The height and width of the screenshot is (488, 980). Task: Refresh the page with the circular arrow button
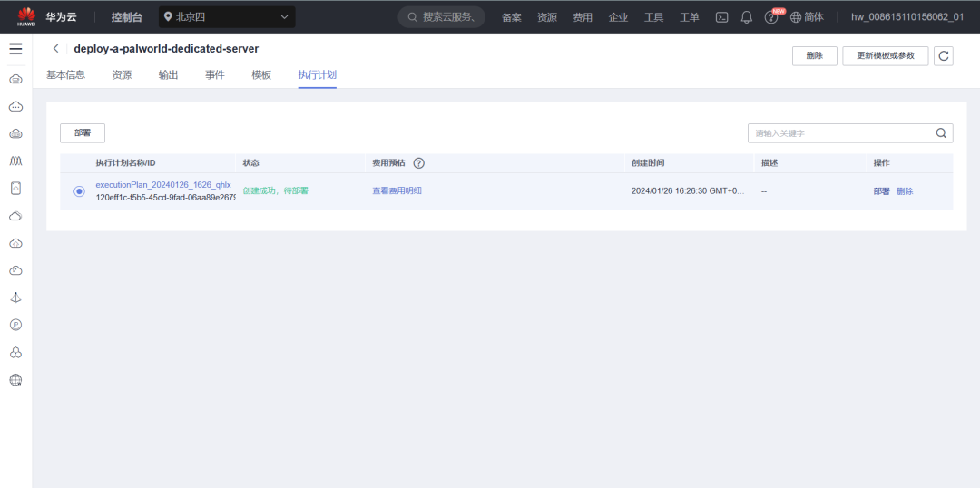point(944,56)
